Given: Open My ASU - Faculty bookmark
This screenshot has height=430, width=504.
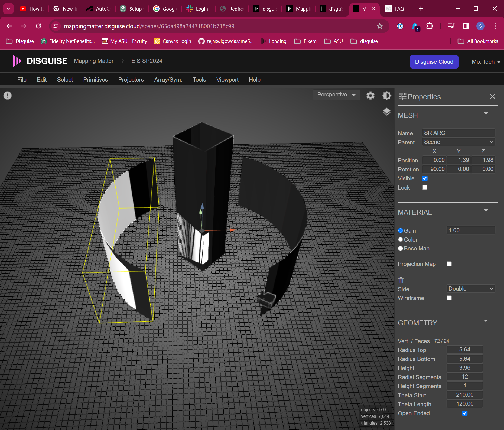Looking at the screenshot, I should click(x=124, y=41).
